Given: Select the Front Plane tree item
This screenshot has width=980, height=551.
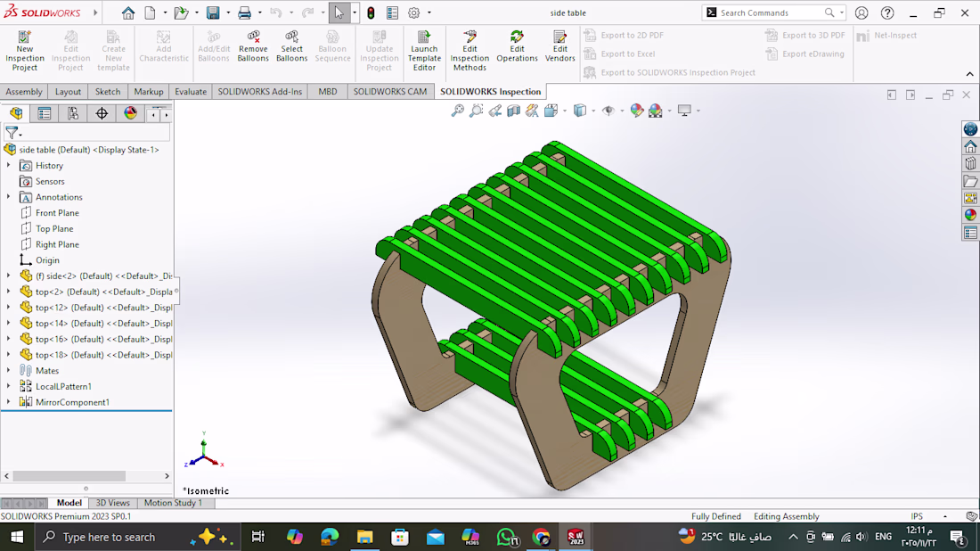Looking at the screenshot, I should point(57,213).
